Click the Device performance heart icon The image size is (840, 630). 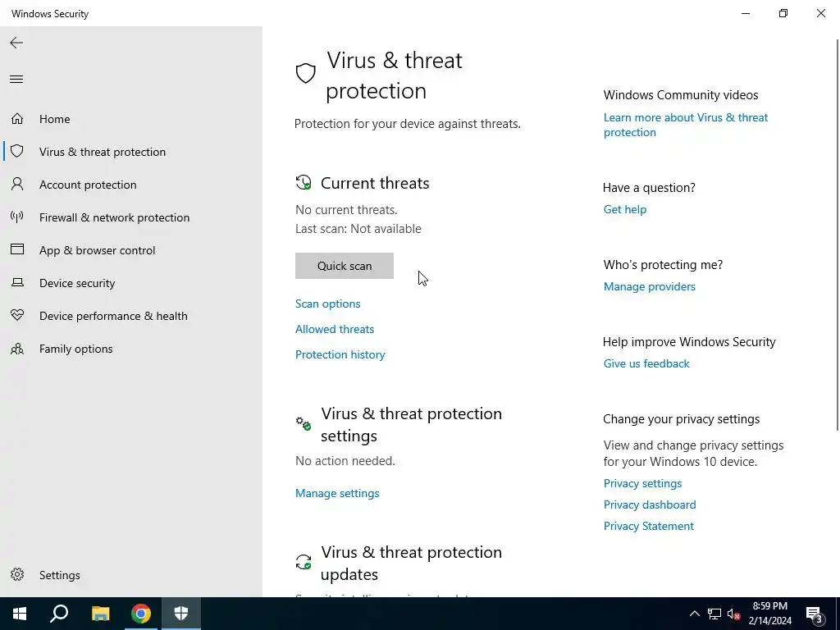click(x=17, y=315)
